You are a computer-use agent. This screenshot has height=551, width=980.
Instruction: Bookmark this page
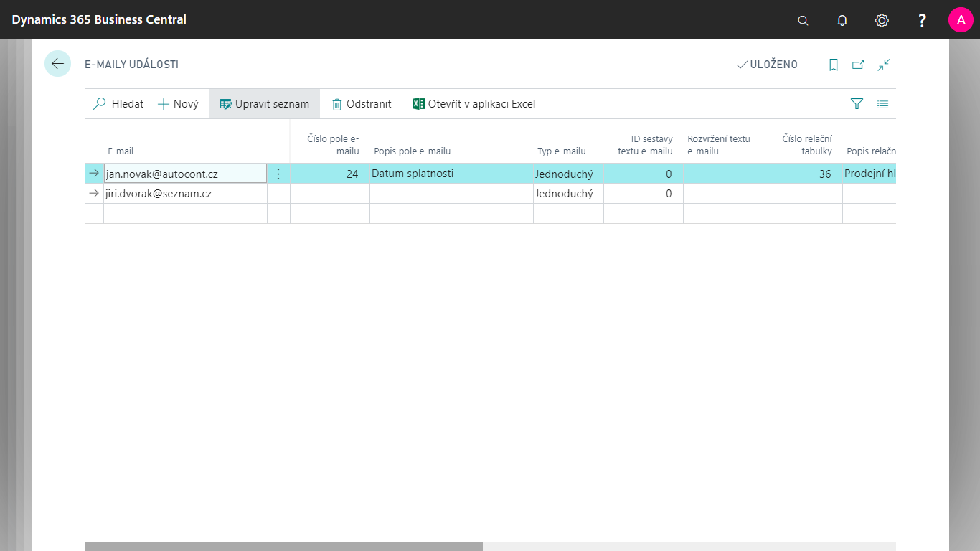[833, 65]
